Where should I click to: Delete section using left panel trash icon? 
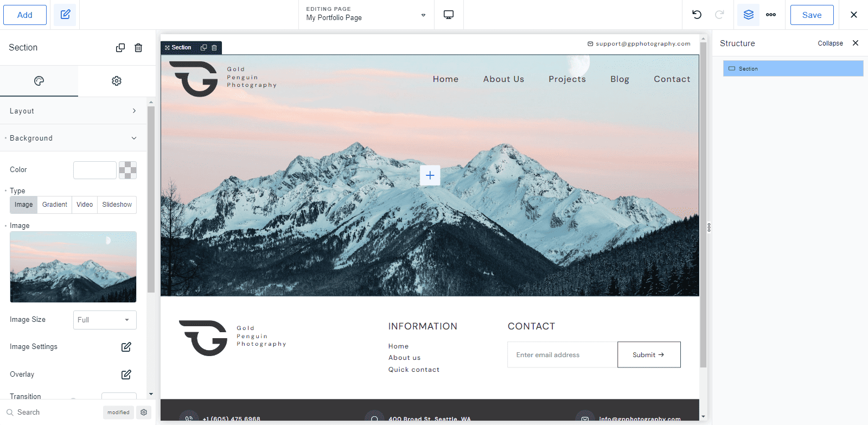click(138, 48)
